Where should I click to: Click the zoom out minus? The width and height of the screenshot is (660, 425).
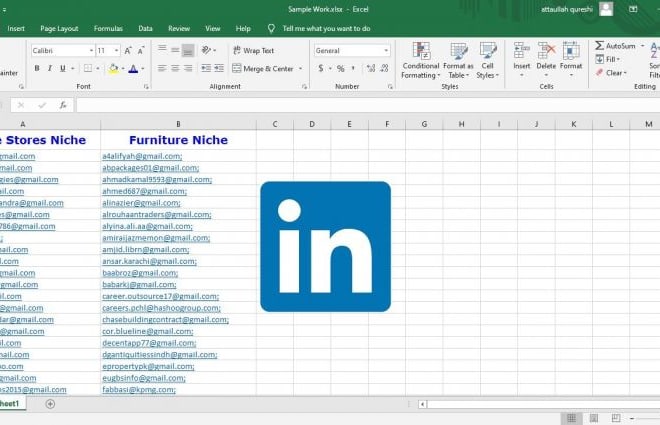click(632, 418)
